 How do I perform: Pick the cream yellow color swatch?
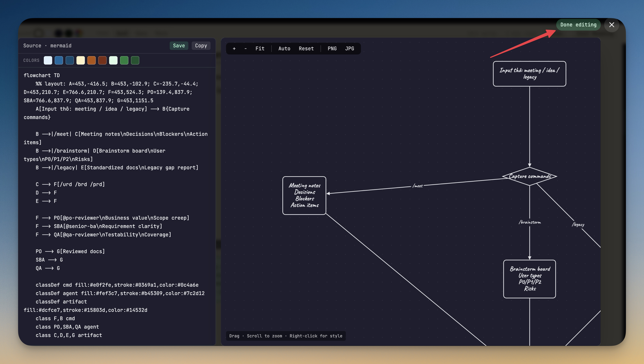[80, 60]
